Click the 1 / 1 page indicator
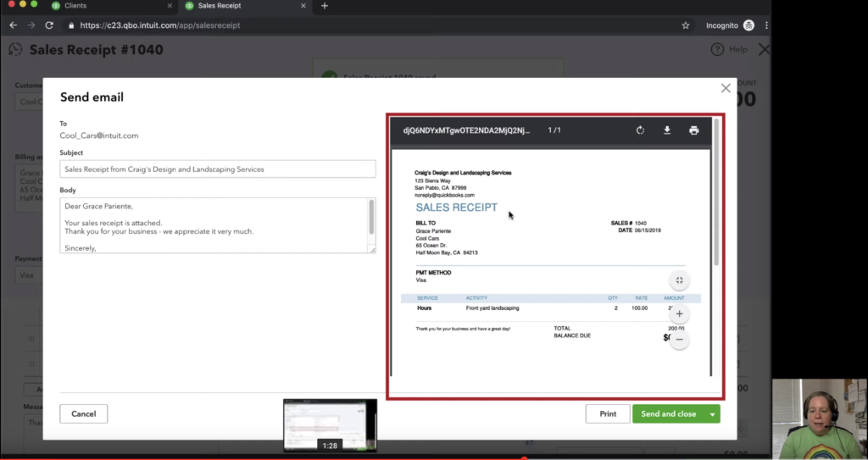This screenshot has width=868, height=460. click(x=554, y=130)
